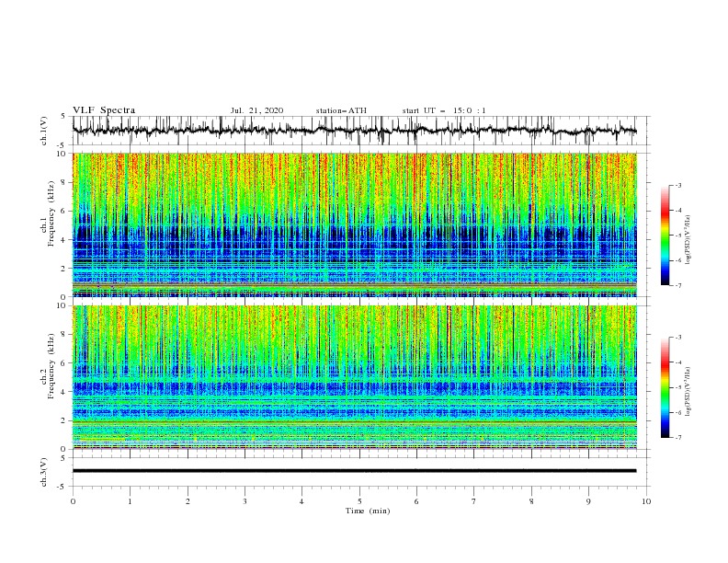Click the time axis tick label "2"
Viewport: 728px width, 563px height.
click(188, 501)
